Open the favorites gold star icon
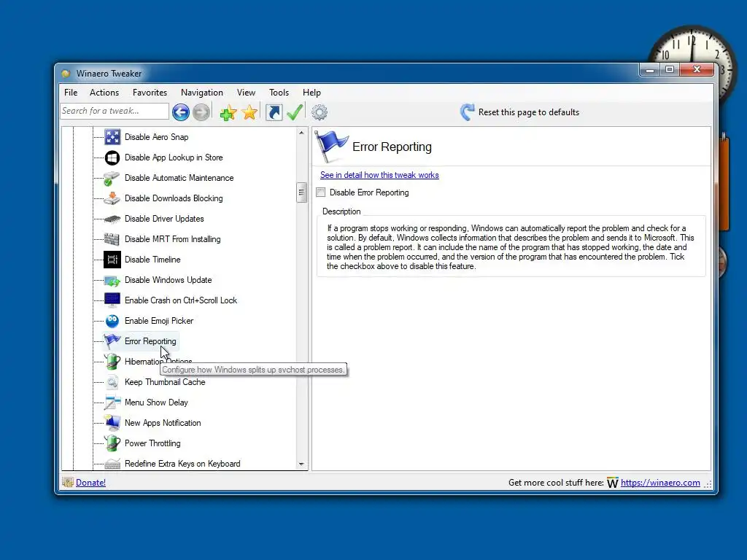Image resolution: width=747 pixels, height=560 pixels. [x=249, y=112]
